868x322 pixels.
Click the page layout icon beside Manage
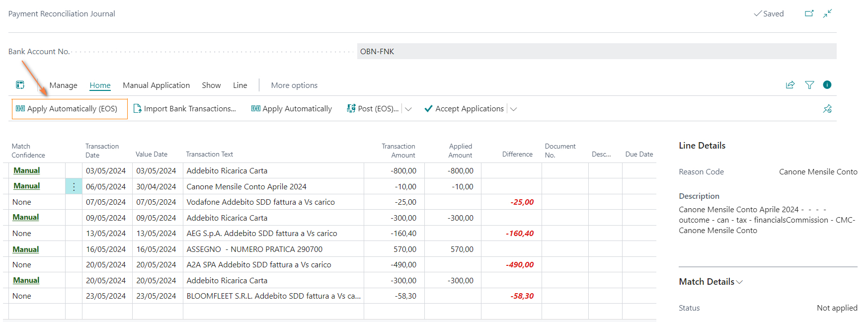pyautogui.click(x=20, y=85)
